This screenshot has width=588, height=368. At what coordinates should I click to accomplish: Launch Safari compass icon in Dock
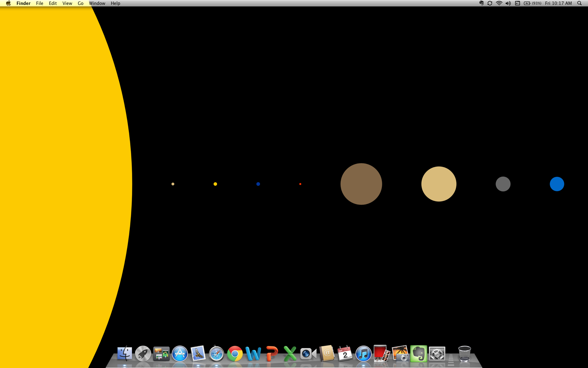pyautogui.click(x=217, y=354)
